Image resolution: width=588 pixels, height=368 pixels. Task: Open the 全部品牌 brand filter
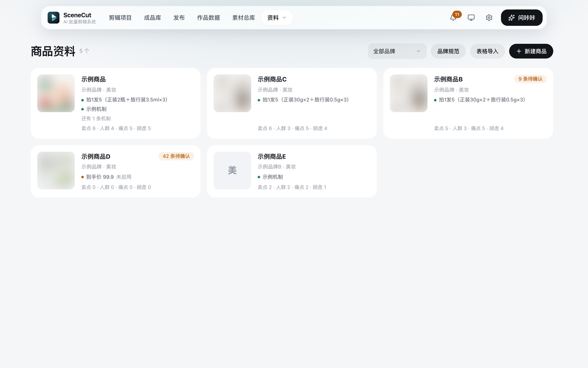click(397, 51)
